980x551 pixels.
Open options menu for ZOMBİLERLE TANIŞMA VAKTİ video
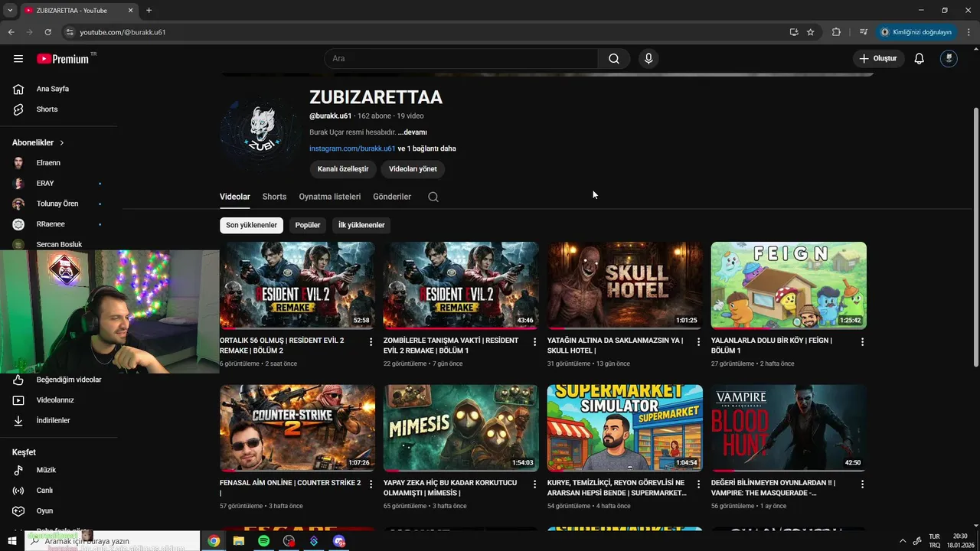point(534,342)
